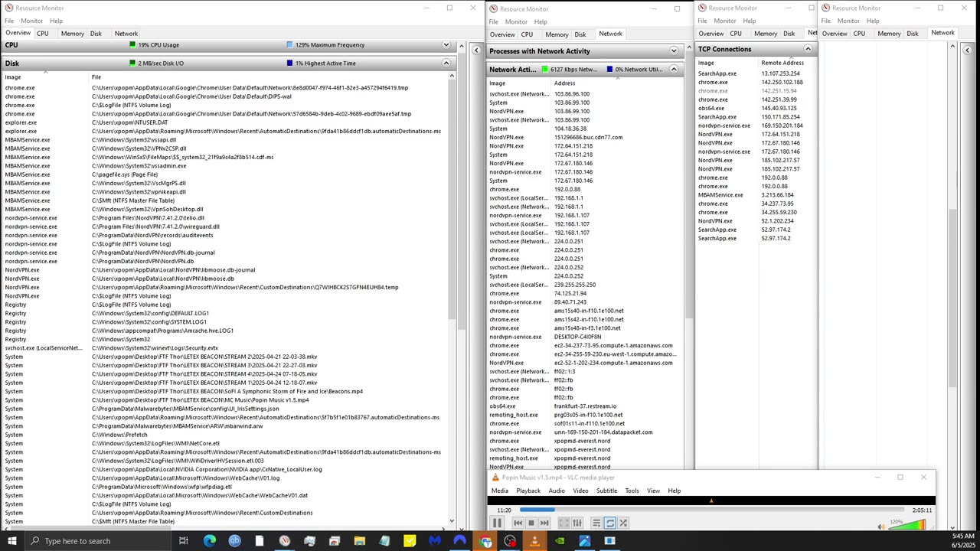Open Photos app icon on taskbar
Screen dimensions: 980x551
click(585, 541)
